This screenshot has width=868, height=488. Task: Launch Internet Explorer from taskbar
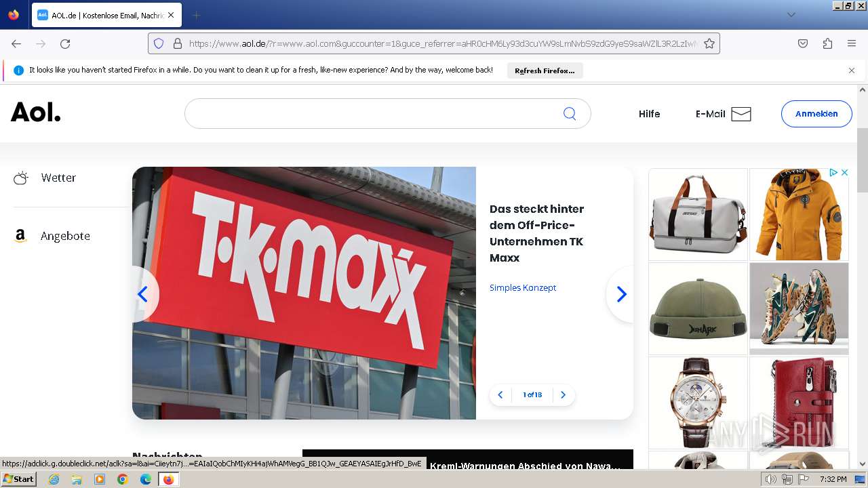(x=54, y=479)
